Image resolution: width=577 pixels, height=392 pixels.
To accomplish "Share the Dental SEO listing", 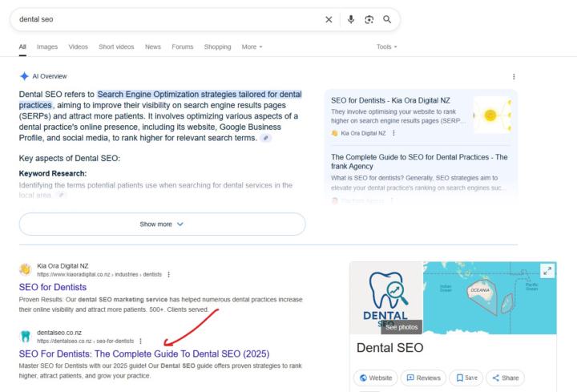I will (x=505, y=378).
